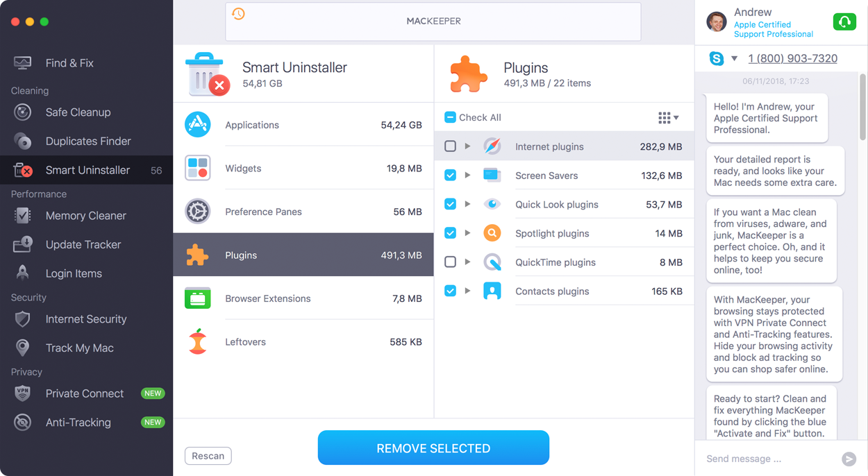This screenshot has width=868, height=476.
Task: Click the REMOVE SELECTED button
Action: coord(433,448)
